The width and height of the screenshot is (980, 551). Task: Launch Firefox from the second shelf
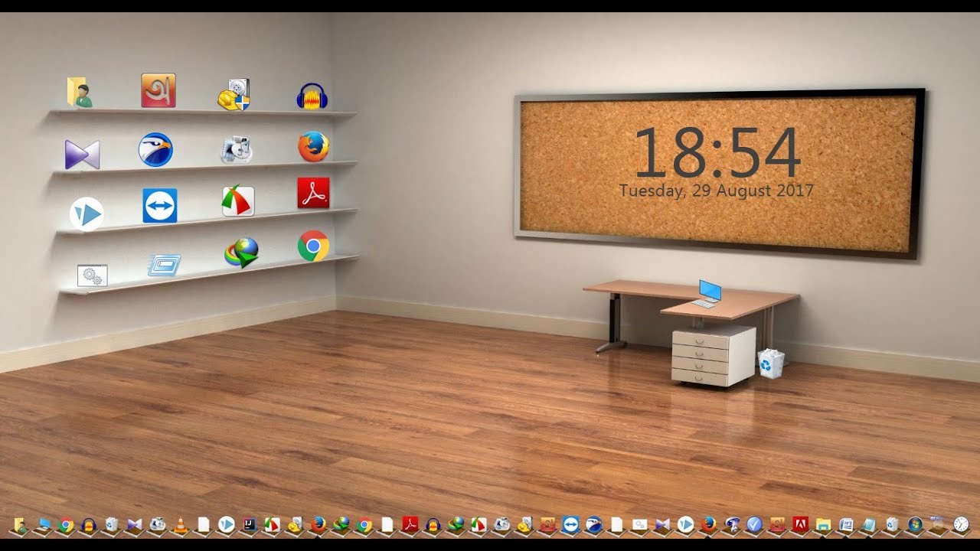point(313,146)
